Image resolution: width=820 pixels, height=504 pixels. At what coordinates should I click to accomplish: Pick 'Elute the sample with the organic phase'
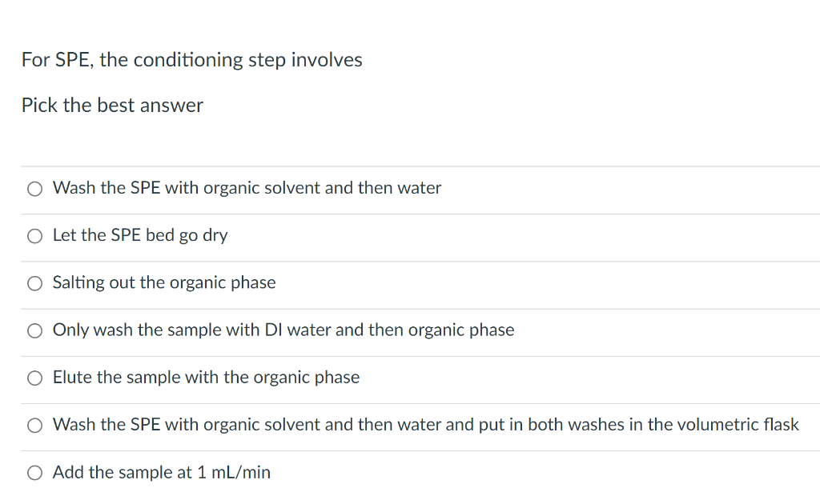[34, 378]
